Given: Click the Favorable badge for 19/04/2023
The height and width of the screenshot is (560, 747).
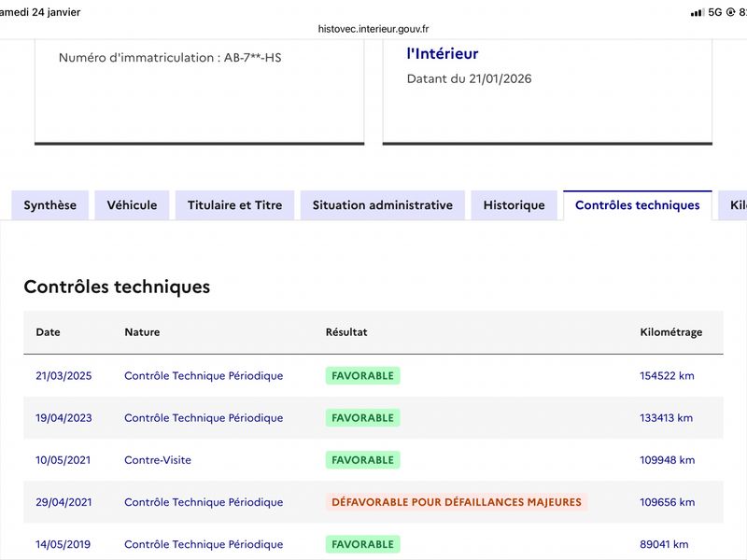Looking at the screenshot, I should tap(362, 418).
